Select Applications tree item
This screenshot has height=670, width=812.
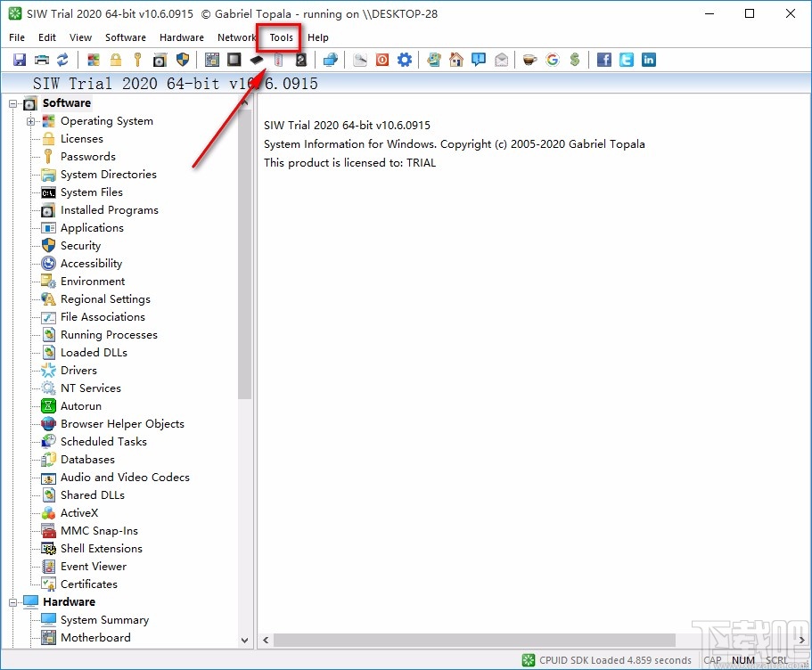point(92,228)
